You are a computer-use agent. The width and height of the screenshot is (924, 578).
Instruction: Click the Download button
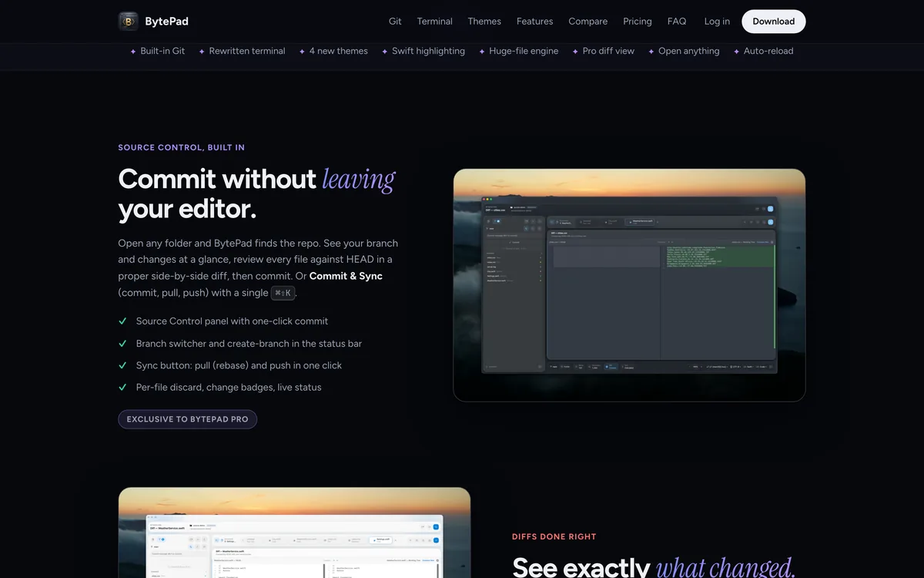774,22
